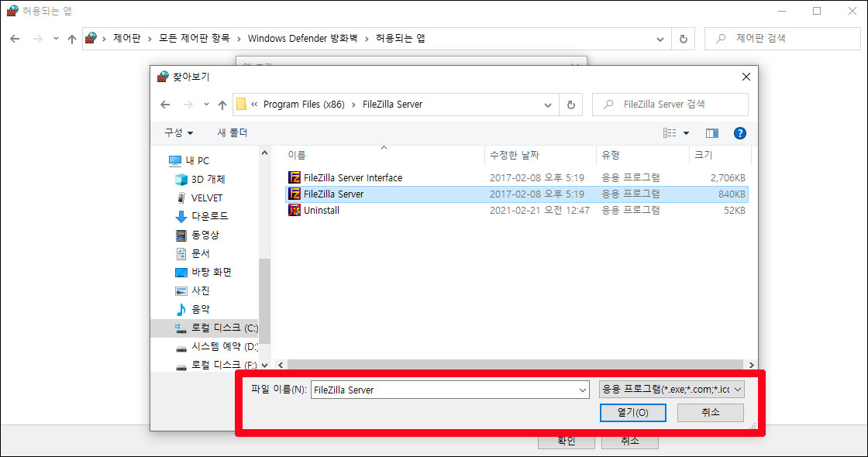Click 새 폴더 button
This screenshot has height=457, width=868.
pyautogui.click(x=232, y=132)
